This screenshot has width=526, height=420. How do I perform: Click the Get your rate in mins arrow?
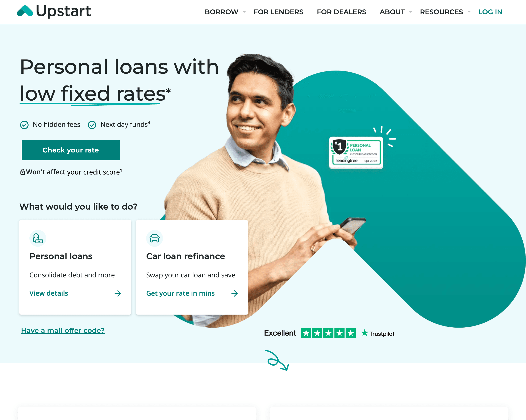coord(235,293)
